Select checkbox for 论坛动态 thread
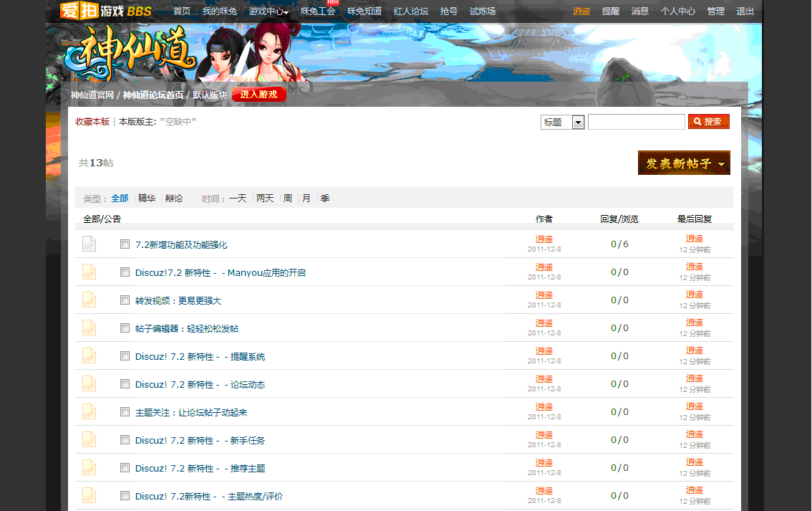The width and height of the screenshot is (812, 511). (x=125, y=384)
